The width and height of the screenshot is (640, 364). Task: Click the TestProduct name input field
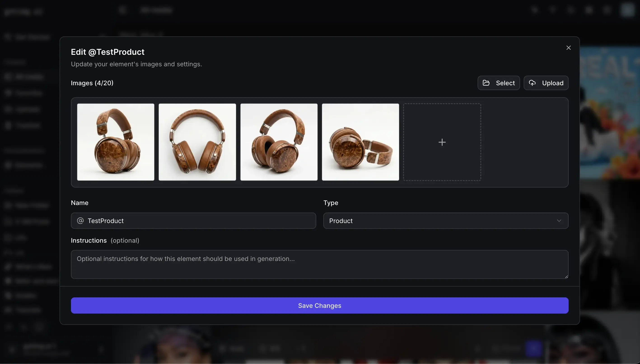[193, 221]
